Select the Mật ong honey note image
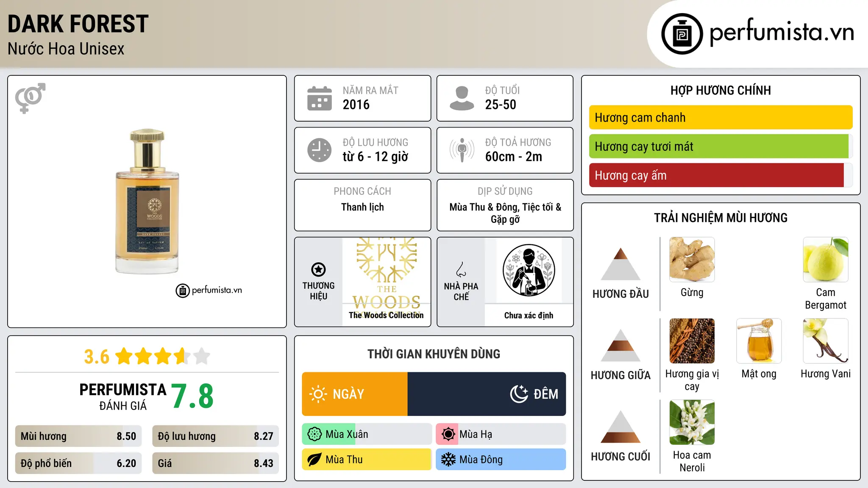 click(759, 341)
